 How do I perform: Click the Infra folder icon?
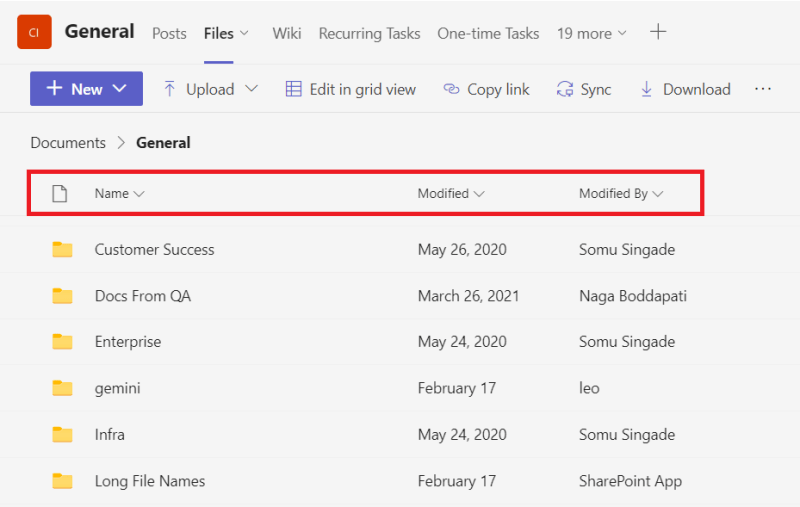coord(63,435)
